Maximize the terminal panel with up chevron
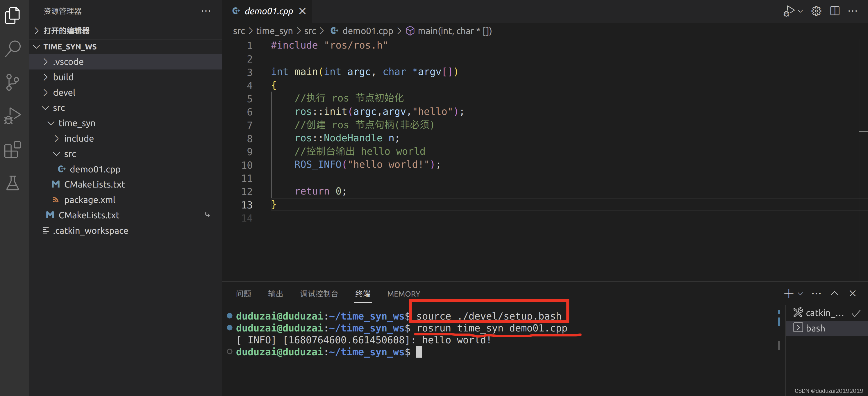This screenshot has height=396, width=868. pyautogui.click(x=834, y=293)
